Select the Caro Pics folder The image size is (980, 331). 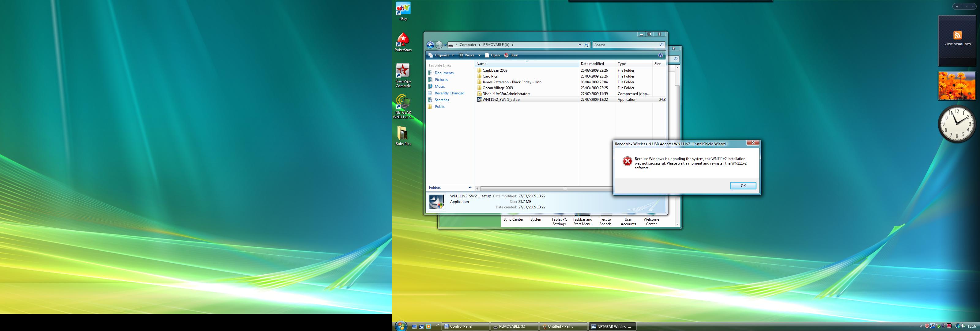(487, 76)
